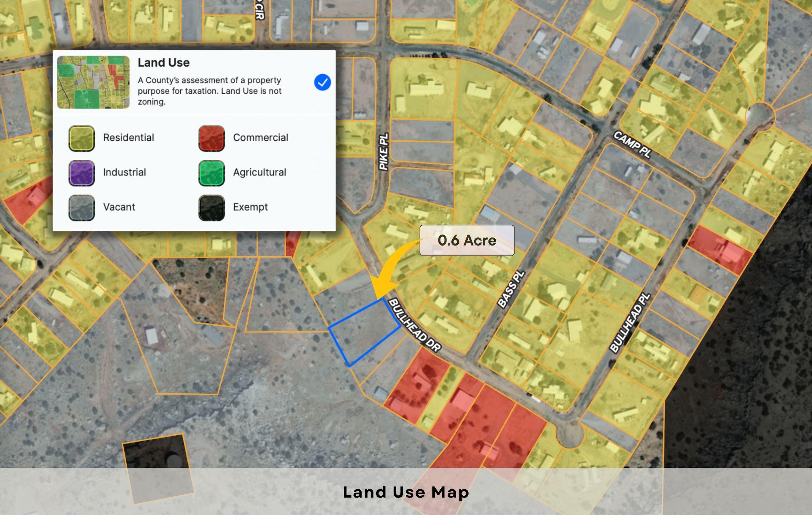This screenshot has width=812, height=515.
Task: Select the Commercial red legend swatch
Action: click(211, 138)
